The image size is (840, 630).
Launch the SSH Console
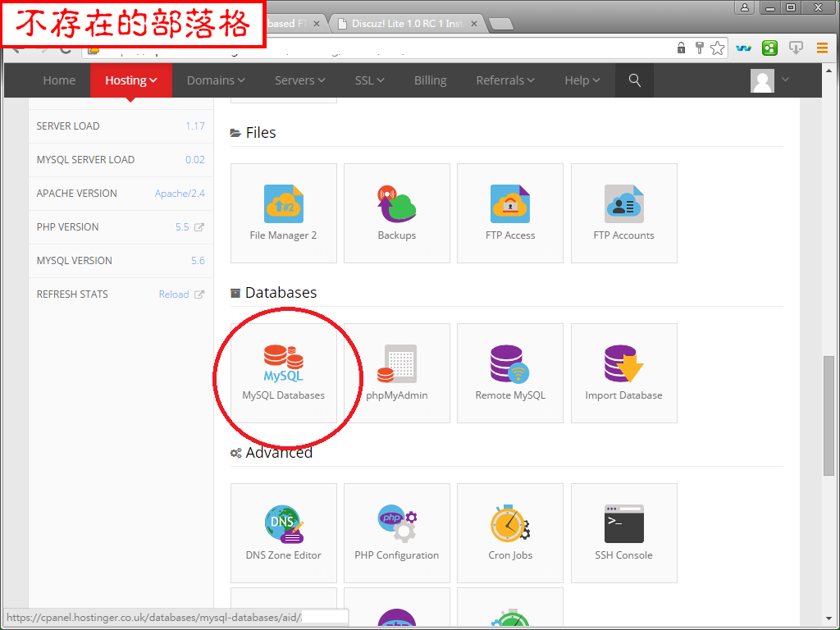click(623, 533)
